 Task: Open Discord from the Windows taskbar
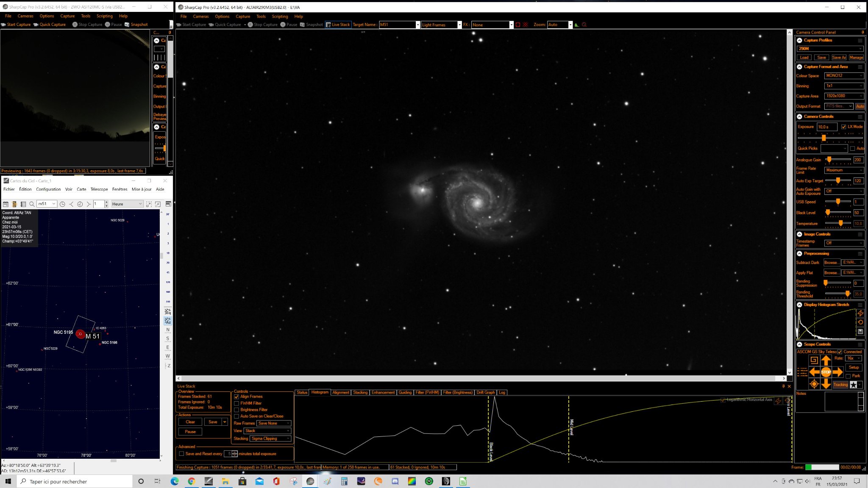pyautogui.click(x=395, y=481)
